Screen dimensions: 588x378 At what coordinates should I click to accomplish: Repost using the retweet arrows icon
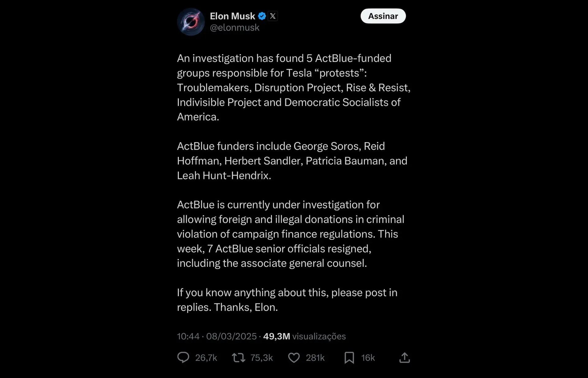click(x=239, y=357)
